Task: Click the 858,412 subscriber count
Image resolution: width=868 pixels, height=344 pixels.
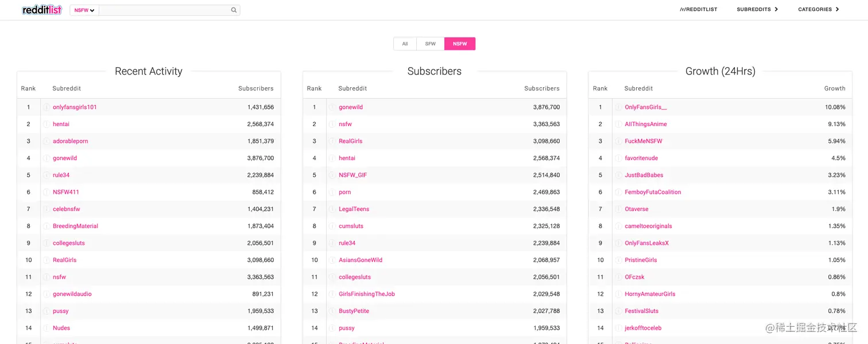Action: 263,192
